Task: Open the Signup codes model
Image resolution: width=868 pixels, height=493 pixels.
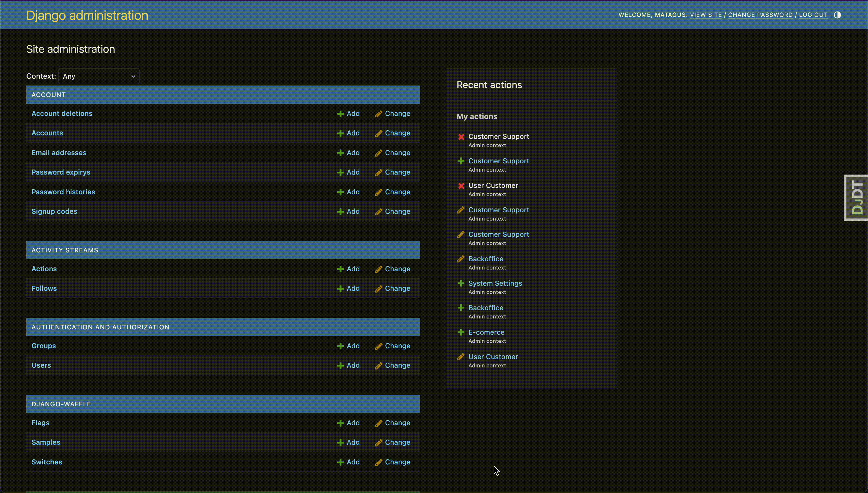Action: [x=54, y=211]
